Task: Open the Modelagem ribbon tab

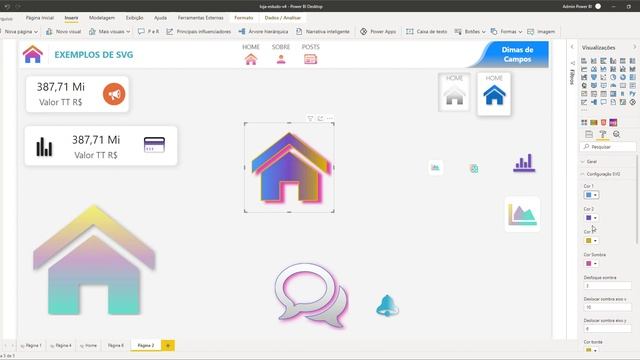Action: tap(102, 18)
